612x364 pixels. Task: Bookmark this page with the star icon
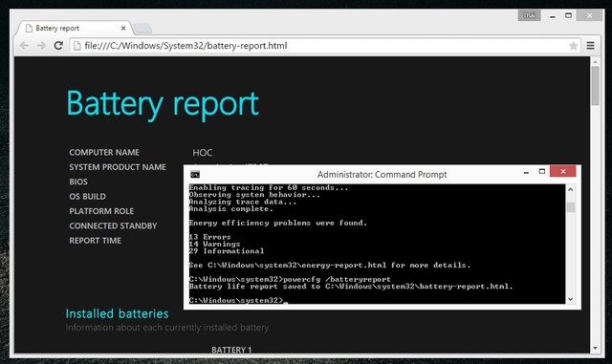(x=573, y=46)
